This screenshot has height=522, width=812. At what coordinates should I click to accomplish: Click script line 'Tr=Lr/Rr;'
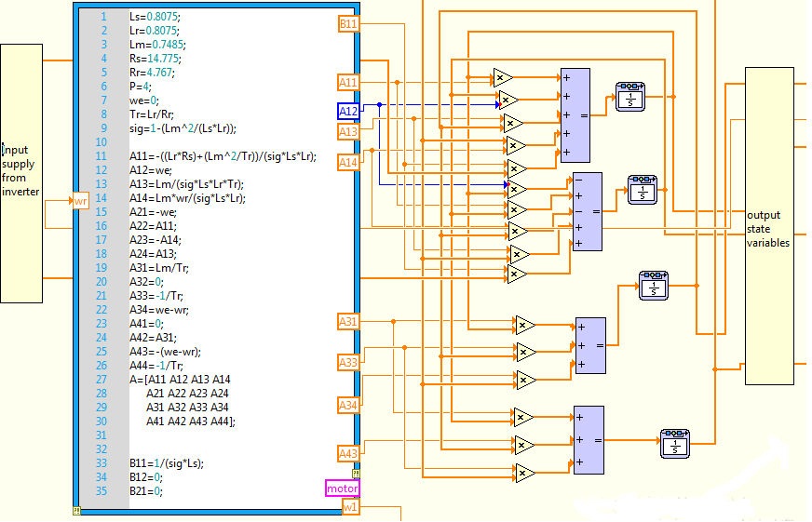[x=152, y=114]
